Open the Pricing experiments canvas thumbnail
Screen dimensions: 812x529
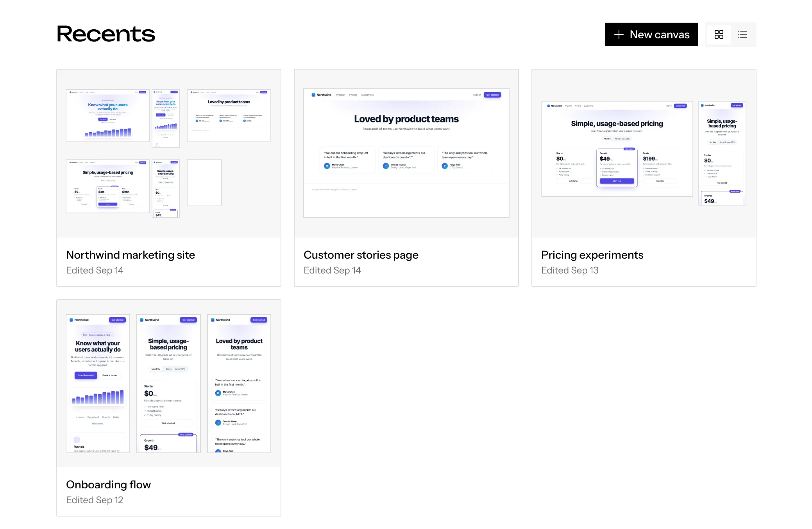[644, 154]
